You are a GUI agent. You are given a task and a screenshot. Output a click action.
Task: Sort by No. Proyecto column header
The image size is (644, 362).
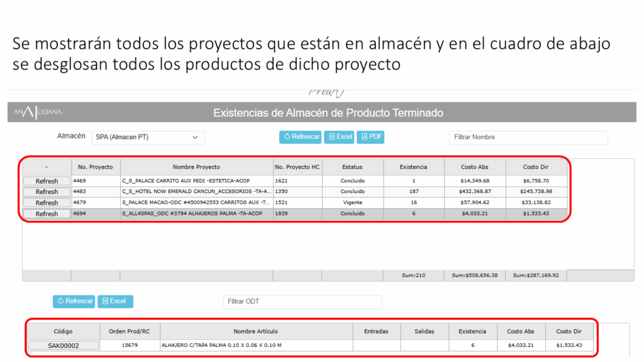[x=96, y=167]
